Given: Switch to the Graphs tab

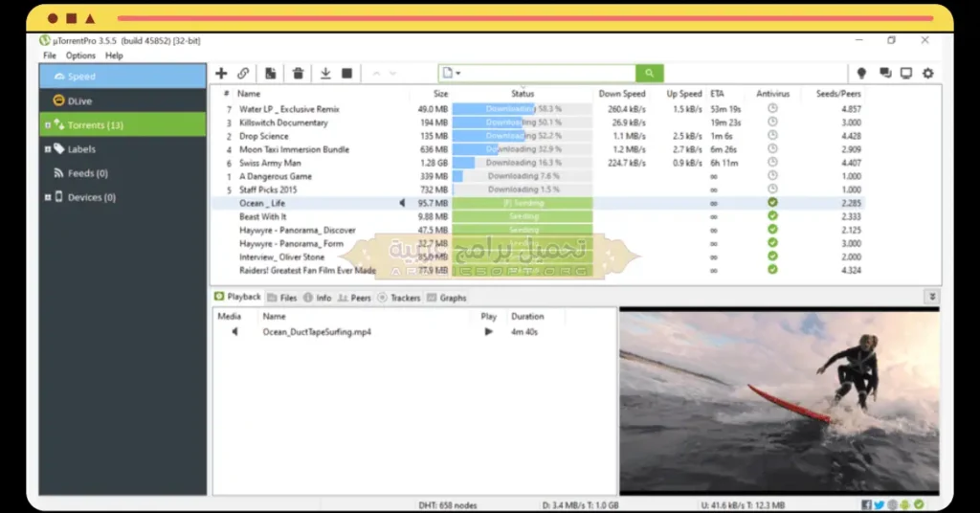Looking at the screenshot, I should 446,298.
